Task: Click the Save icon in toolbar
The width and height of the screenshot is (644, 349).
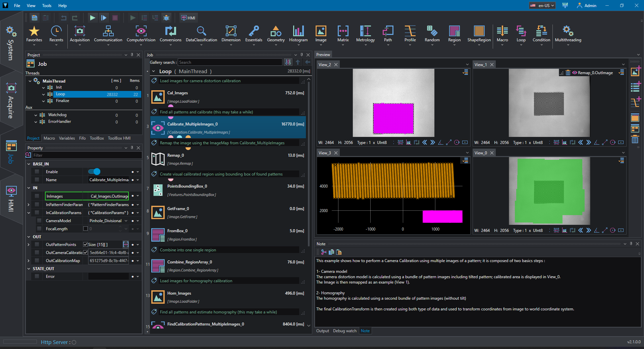Action: pyautogui.click(x=34, y=18)
